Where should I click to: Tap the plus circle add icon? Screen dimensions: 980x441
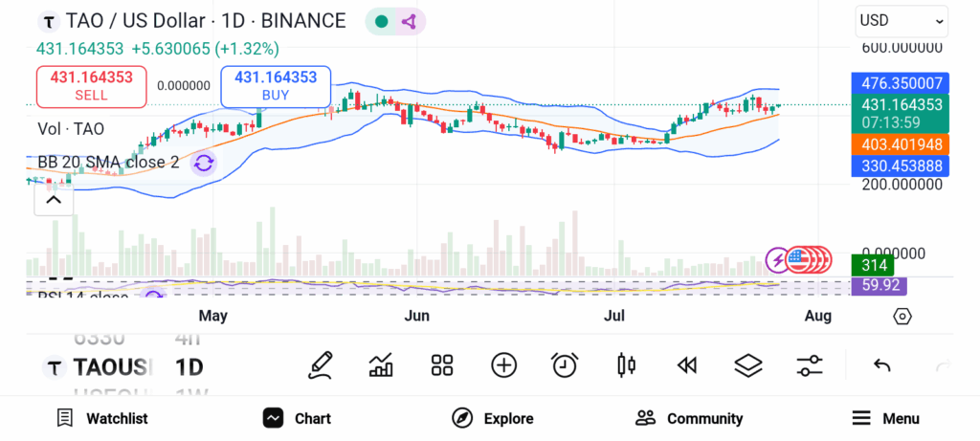tap(503, 365)
